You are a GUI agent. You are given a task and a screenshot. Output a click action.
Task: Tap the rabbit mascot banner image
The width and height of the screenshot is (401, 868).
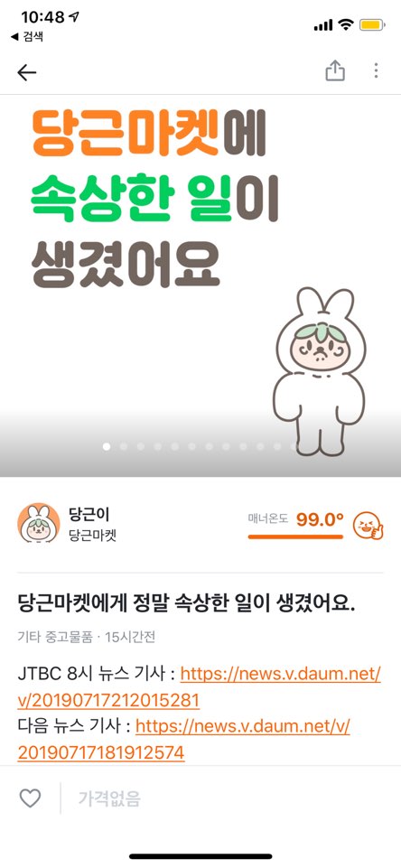(319, 371)
